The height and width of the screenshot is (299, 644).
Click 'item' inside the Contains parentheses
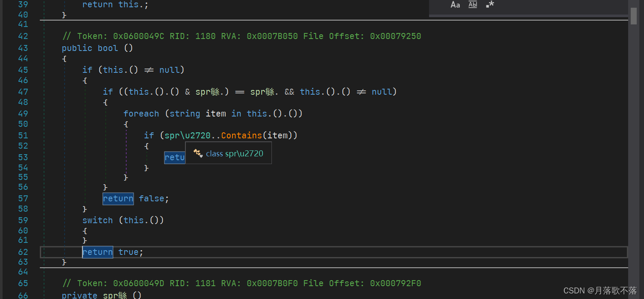(x=277, y=135)
